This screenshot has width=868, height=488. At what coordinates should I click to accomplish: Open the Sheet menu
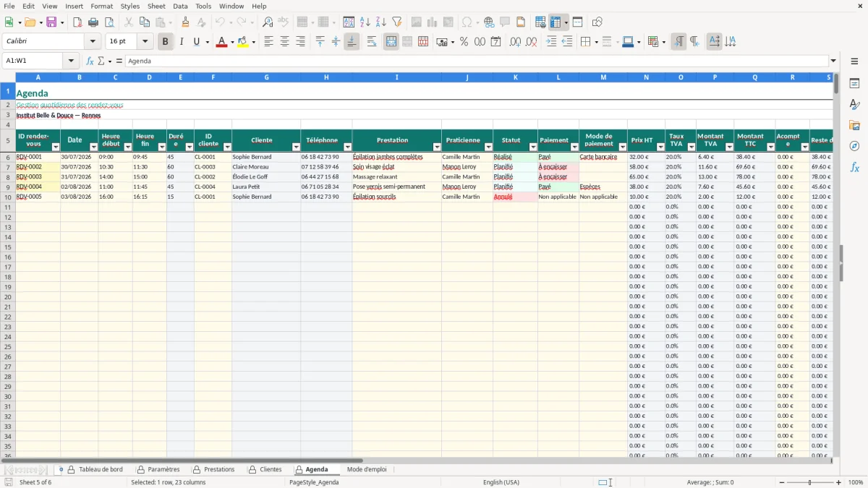pos(156,6)
